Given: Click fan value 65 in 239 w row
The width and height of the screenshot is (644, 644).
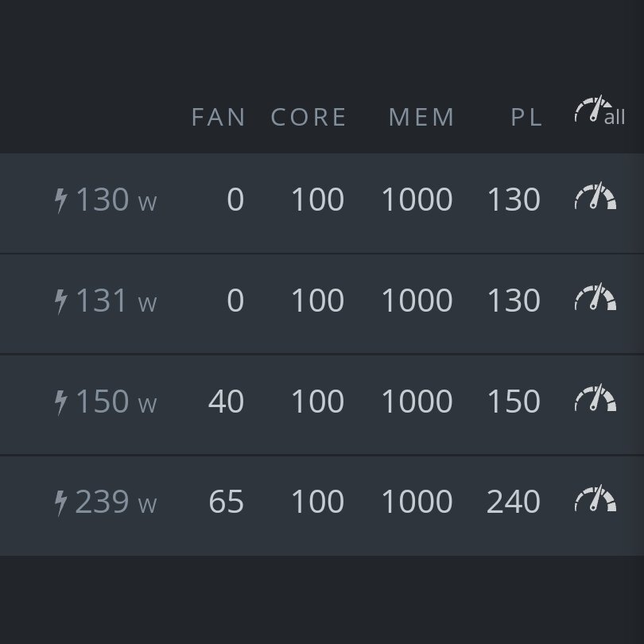Looking at the screenshot, I should tap(227, 502).
